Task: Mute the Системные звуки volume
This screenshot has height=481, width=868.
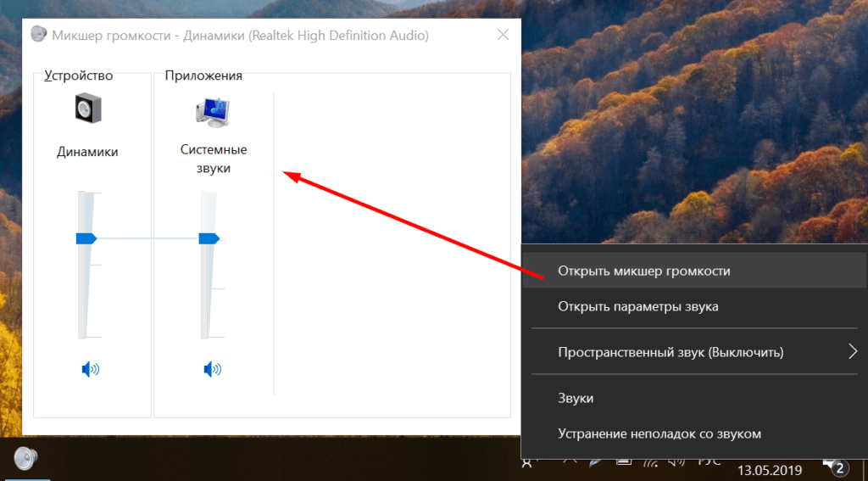Action: (x=213, y=369)
